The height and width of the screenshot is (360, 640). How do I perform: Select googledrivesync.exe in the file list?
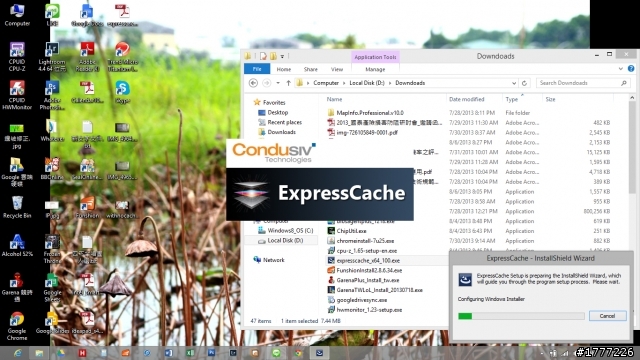coord(362,300)
